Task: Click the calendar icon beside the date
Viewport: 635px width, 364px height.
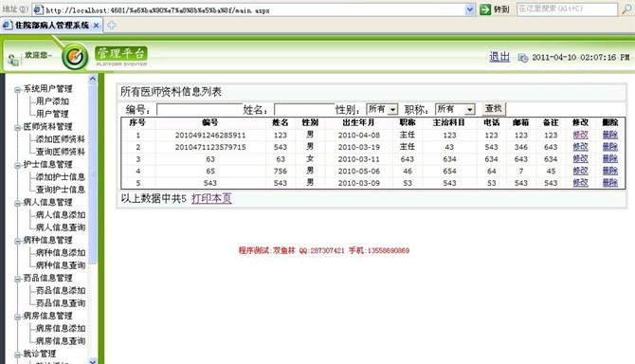Action: (523, 58)
